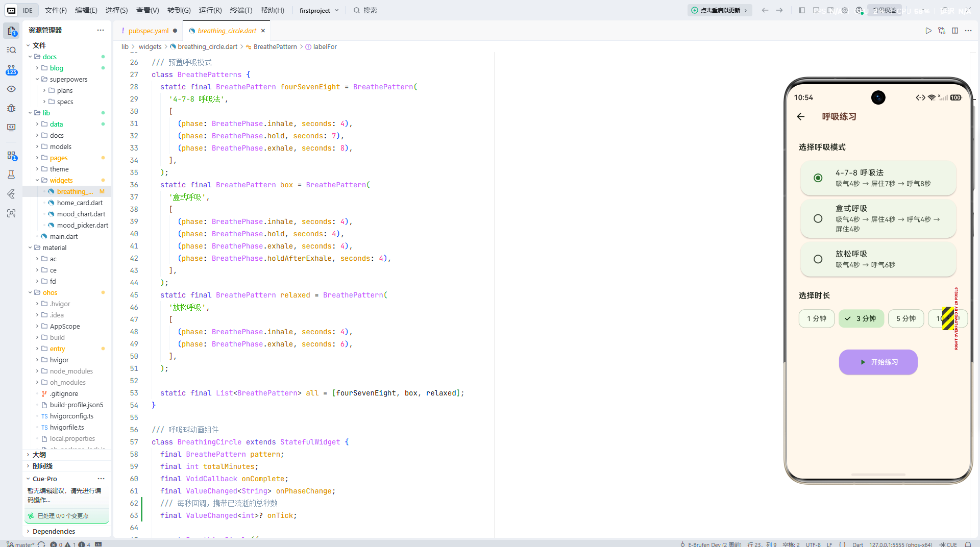The image size is (980, 547).
Task: Open the 文件(F) menu
Action: [56, 10]
